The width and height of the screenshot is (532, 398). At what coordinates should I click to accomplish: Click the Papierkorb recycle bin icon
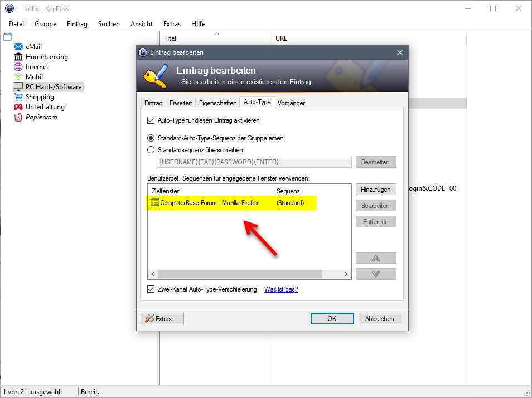click(x=18, y=117)
